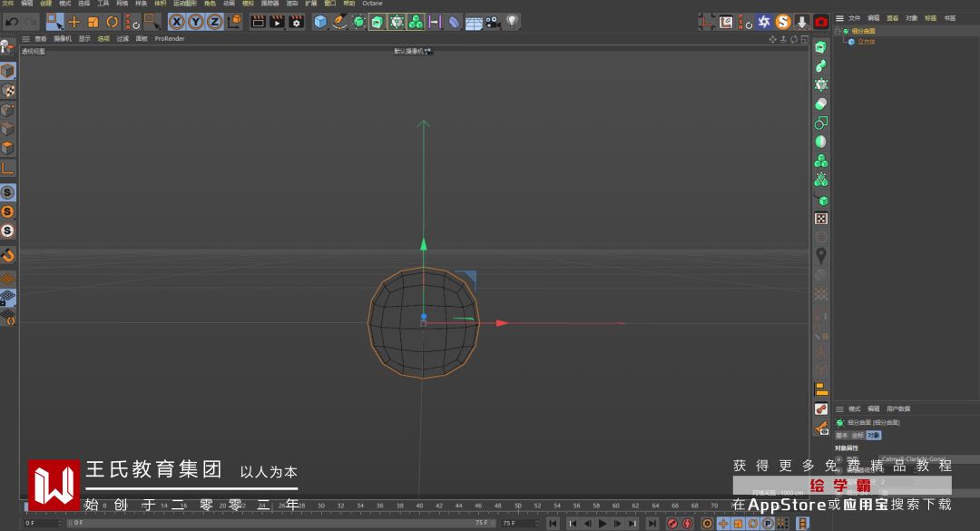Jump to the animation's first frame
Image resolution: width=980 pixels, height=531 pixels.
click(x=553, y=524)
